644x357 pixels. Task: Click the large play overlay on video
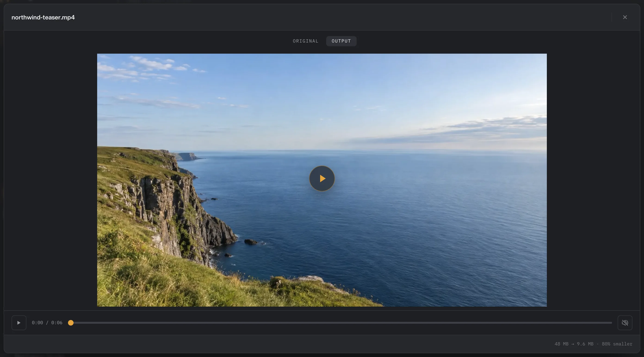point(322,178)
